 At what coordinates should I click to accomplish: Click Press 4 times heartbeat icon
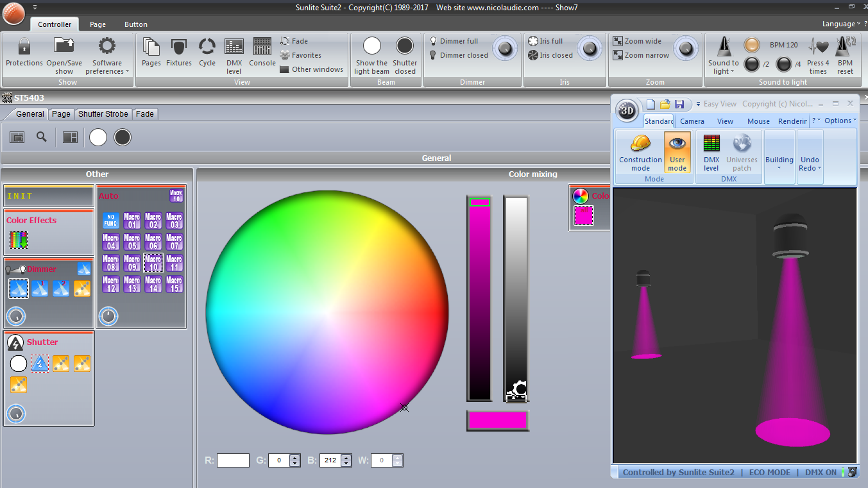tap(818, 47)
